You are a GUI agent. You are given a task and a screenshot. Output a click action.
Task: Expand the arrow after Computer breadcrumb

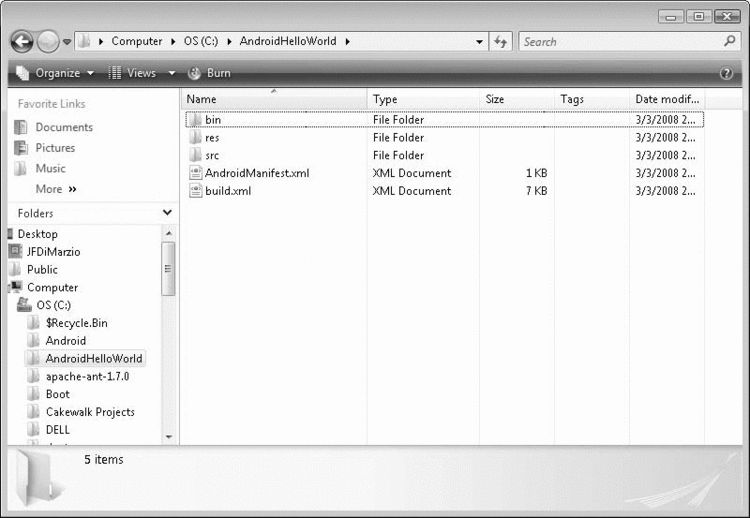coord(173,42)
